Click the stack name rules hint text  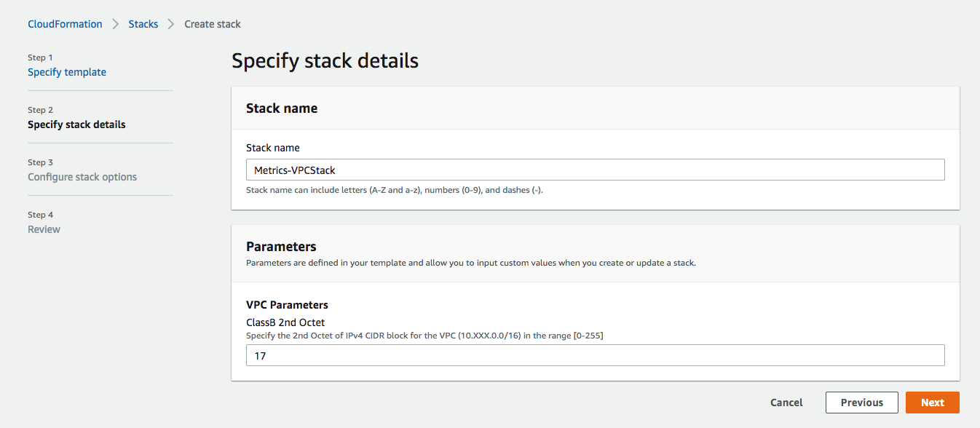[x=395, y=191]
